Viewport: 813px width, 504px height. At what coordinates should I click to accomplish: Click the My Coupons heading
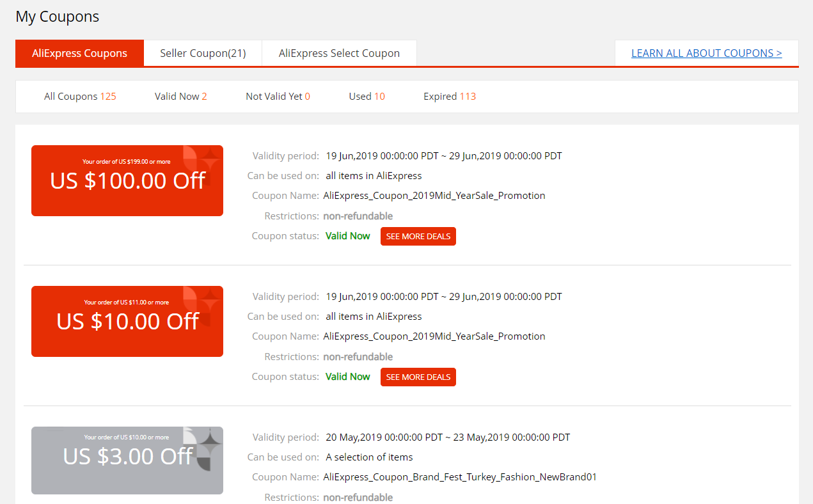click(58, 17)
